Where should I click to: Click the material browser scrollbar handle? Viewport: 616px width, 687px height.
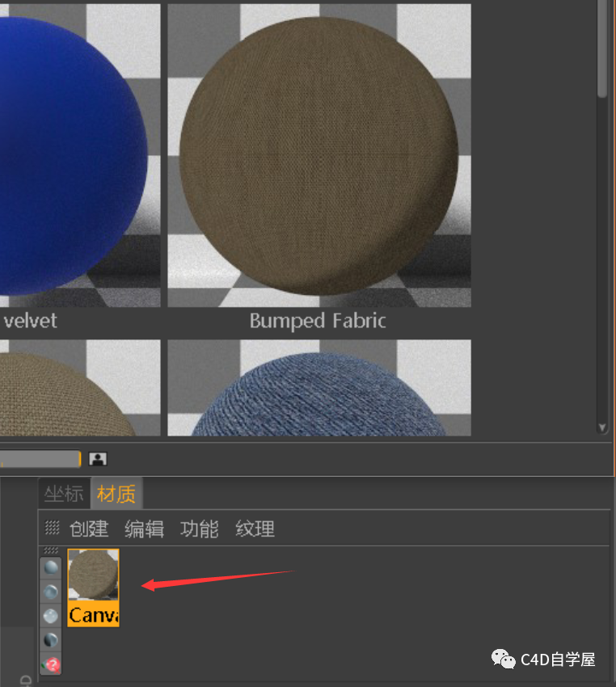[x=602, y=48]
